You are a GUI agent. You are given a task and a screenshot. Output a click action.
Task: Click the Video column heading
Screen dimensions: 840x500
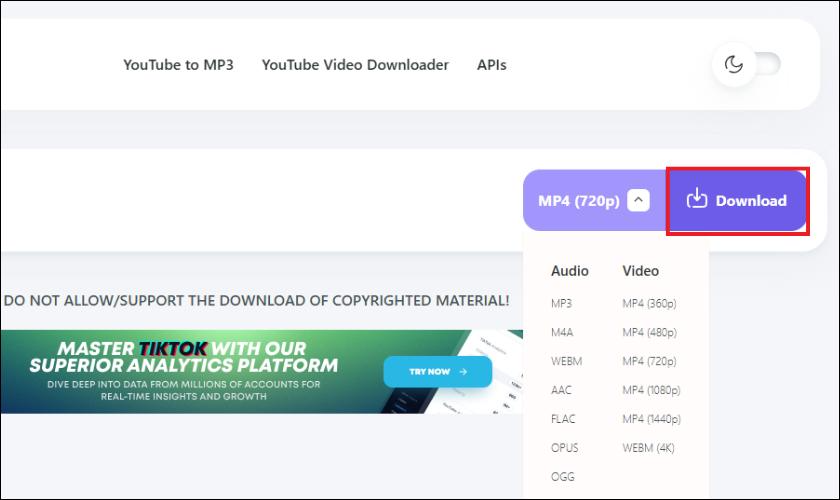pyautogui.click(x=640, y=271)
